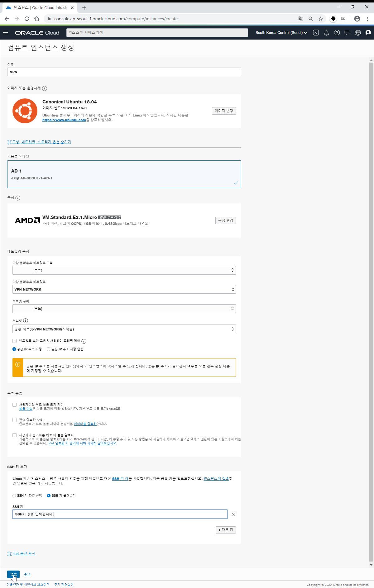Click the info icon beside the shape label

18,198
